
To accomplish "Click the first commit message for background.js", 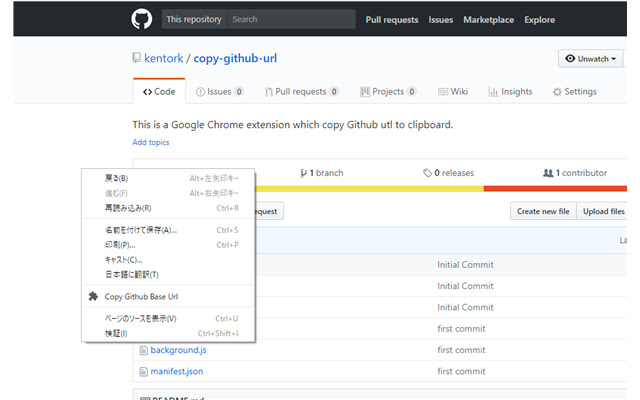I will [x=461, y=350].
